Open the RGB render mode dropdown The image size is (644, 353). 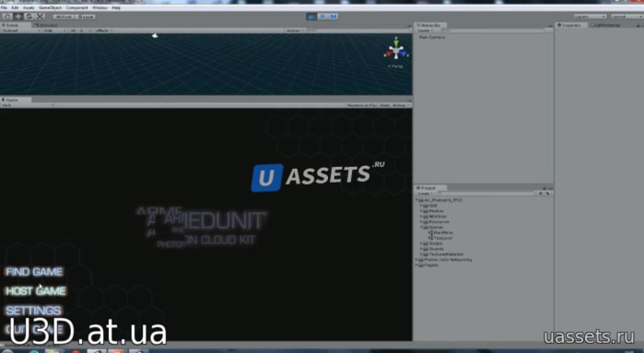54,31
